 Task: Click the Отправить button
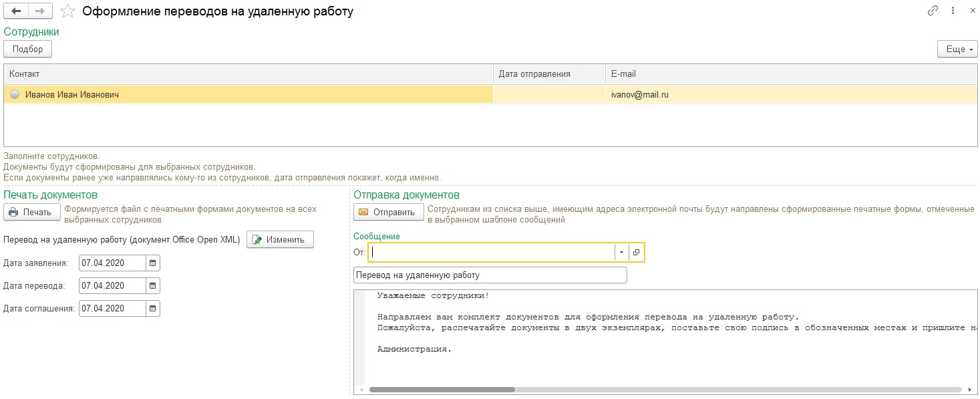pyautogui.click(x=388, y=213)
